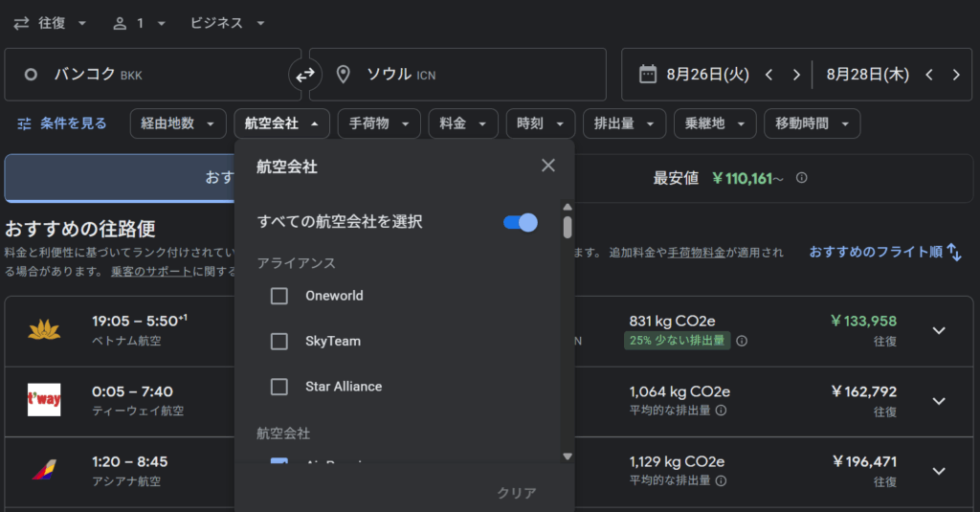Tick the Star Alliance checkbox

[279, 387]
